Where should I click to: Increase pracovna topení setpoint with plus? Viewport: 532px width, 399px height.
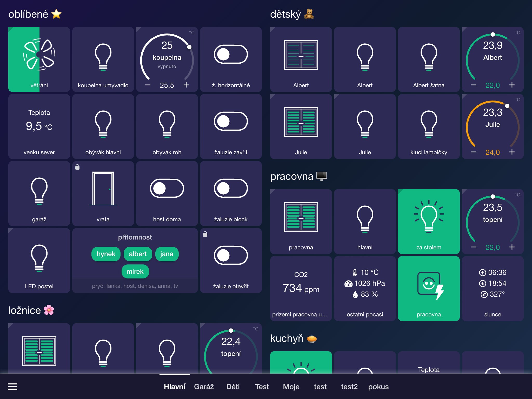512,247
